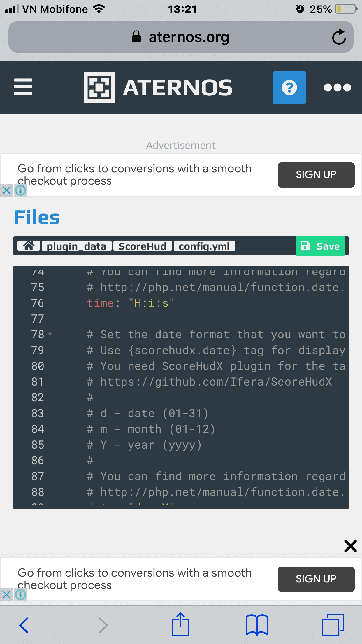Open the ScoreHud folder breadcrumb
Screen dimensions: 362x644
point(142,246)
